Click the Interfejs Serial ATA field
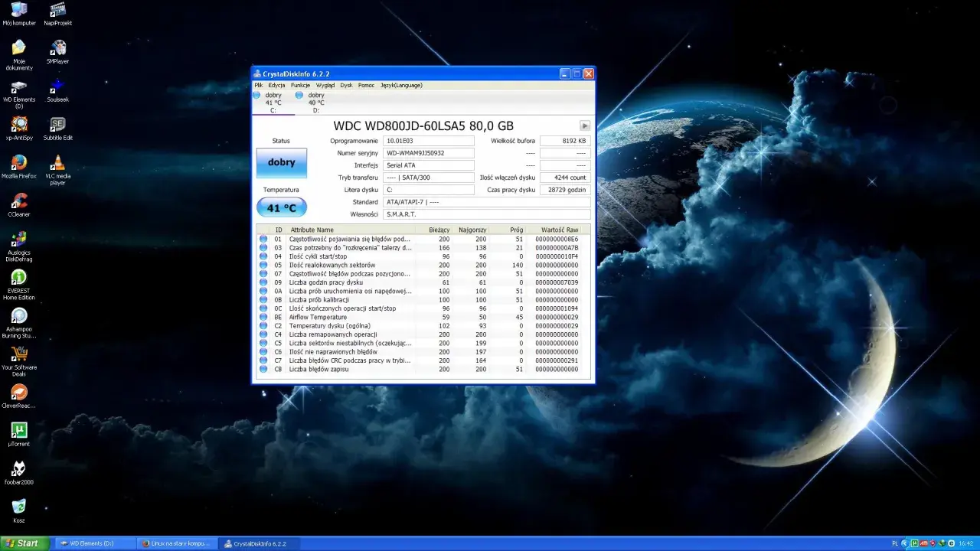The width and height of the screenshot is (980, 551). (x=429, y=165)
